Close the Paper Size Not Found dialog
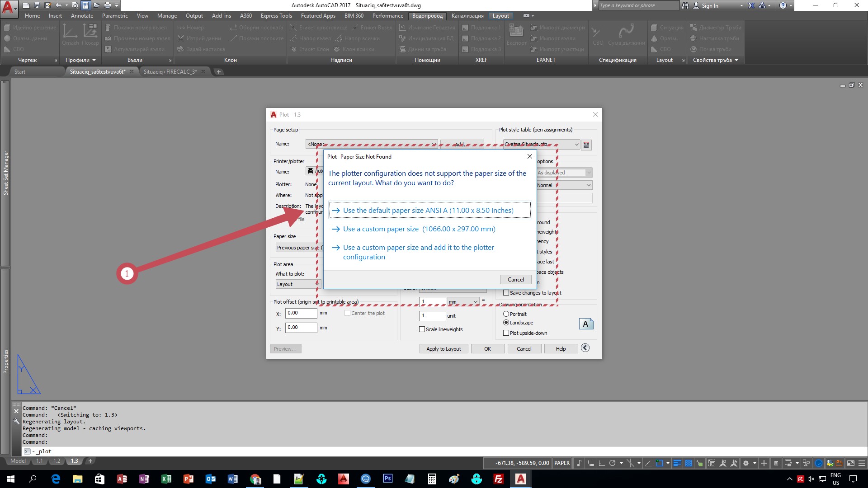 coord(530,156)
